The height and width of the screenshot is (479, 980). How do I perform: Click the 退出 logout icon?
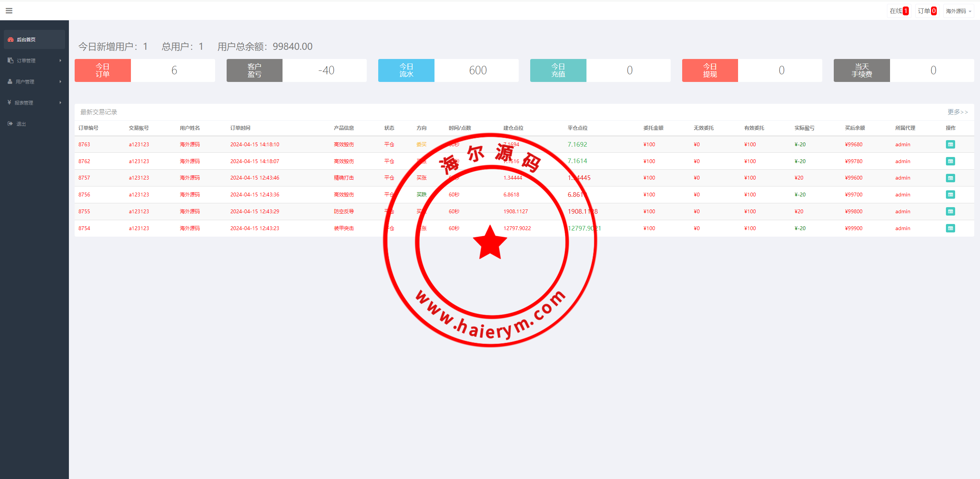tap(10, 124)
